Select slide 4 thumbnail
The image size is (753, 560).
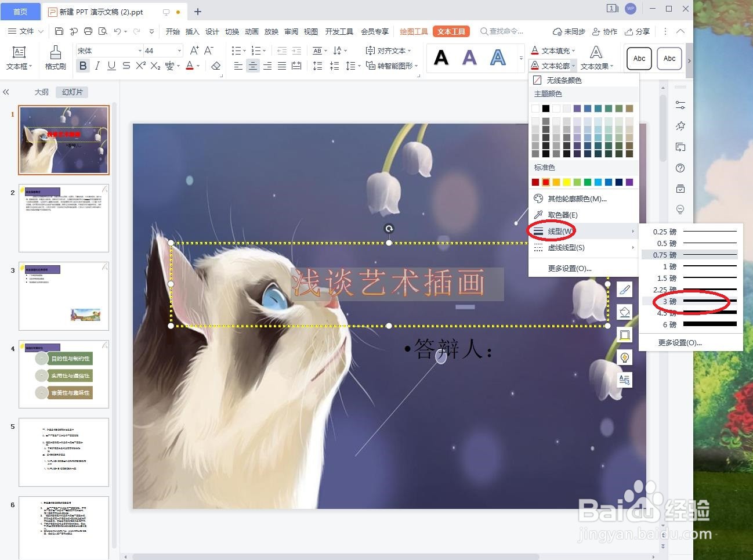tap(64, 374)
